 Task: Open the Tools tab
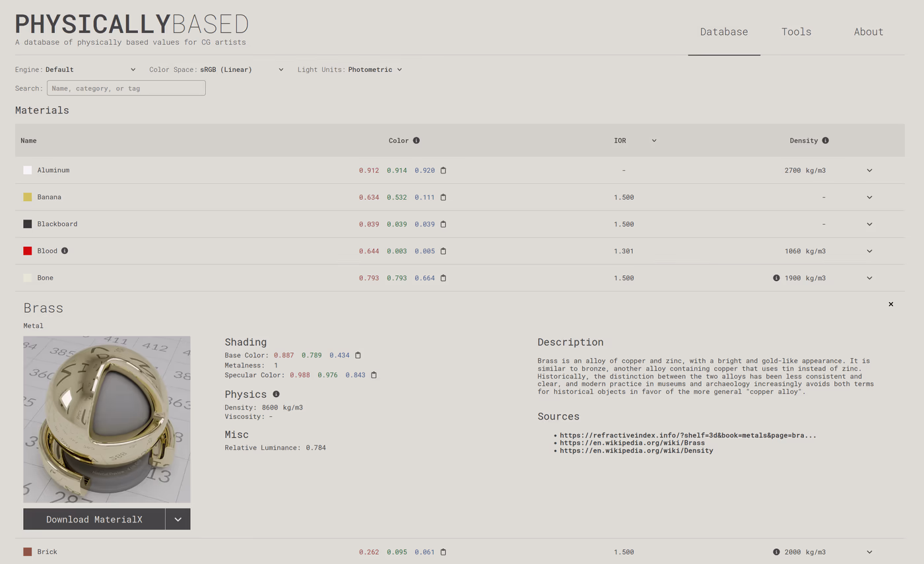tap(797, 32)
